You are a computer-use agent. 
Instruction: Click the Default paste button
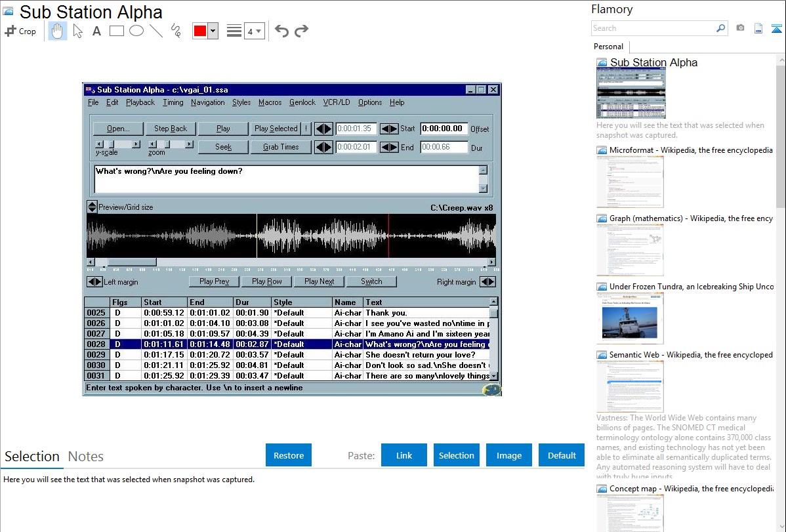[562, 455]
